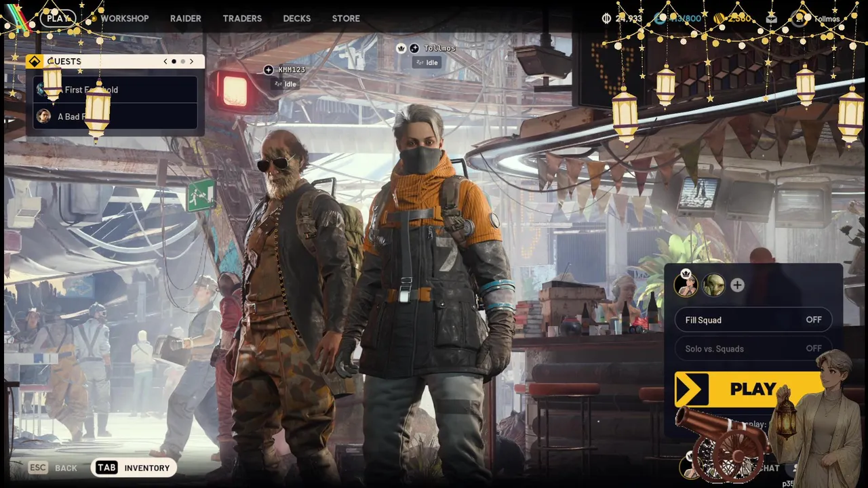Image resolution: width=868 pixels, height=488 pixels.
Task: Click the 'A Bad Feeling' quest giver portrait
Action: click(x=43, y=116)
